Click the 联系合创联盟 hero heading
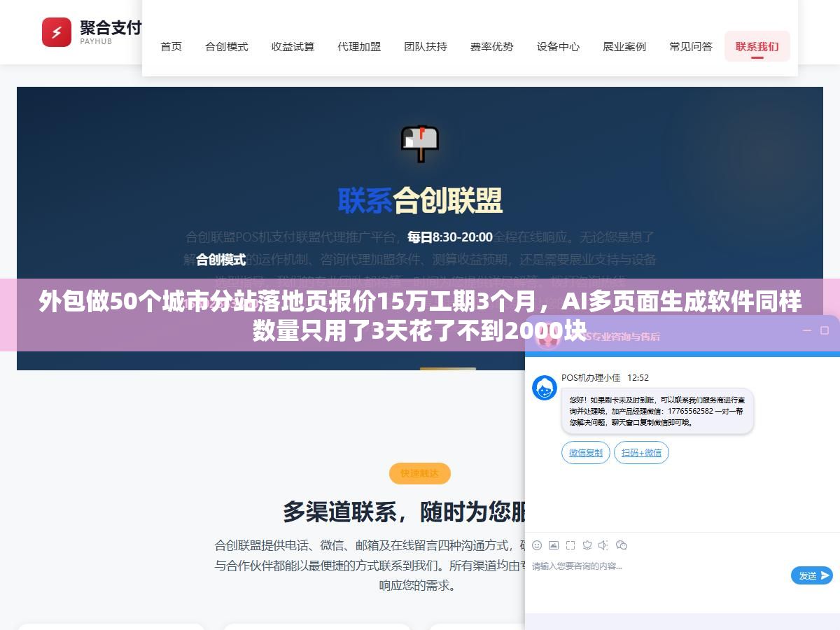Image resolution: width=840 pixels, height=630 pixels. point(420,200)
